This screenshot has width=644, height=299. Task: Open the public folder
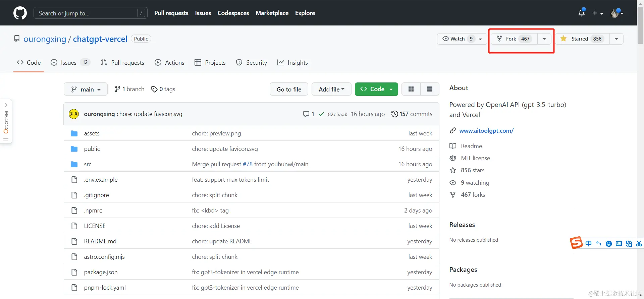(x=92, y=149)
